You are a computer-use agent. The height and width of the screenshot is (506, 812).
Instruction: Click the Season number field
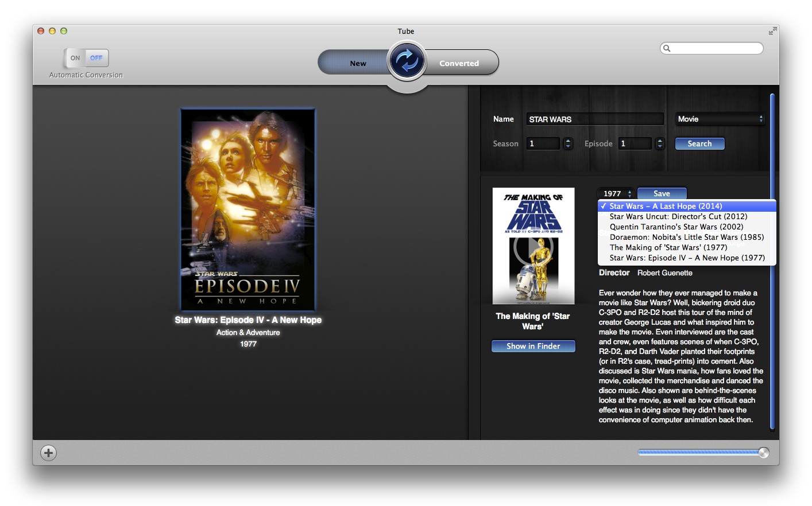pyautogui.click(x=543, y=143)
